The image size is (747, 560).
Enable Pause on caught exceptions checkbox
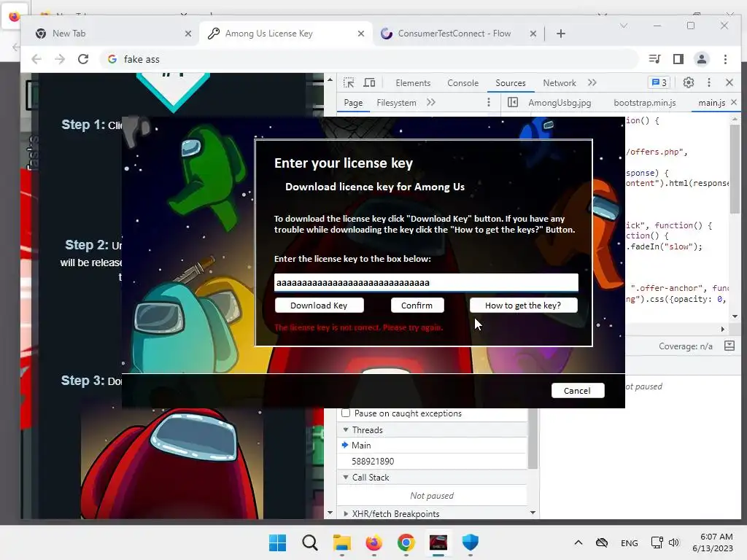tap(346, 413)
